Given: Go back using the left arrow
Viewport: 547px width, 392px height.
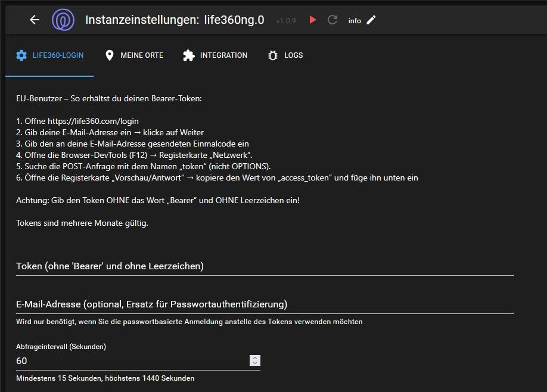Looking at the screenshot, I should (x=35, y=20).
